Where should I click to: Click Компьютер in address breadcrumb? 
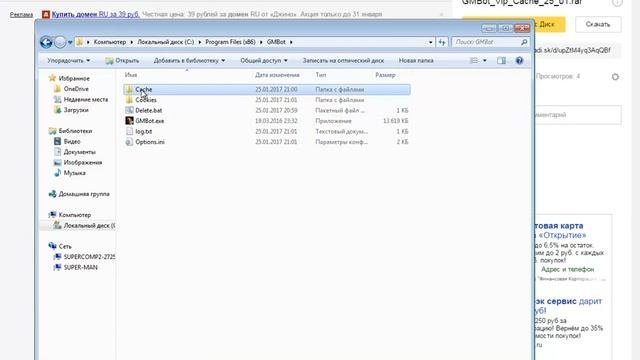pos(110,42)
